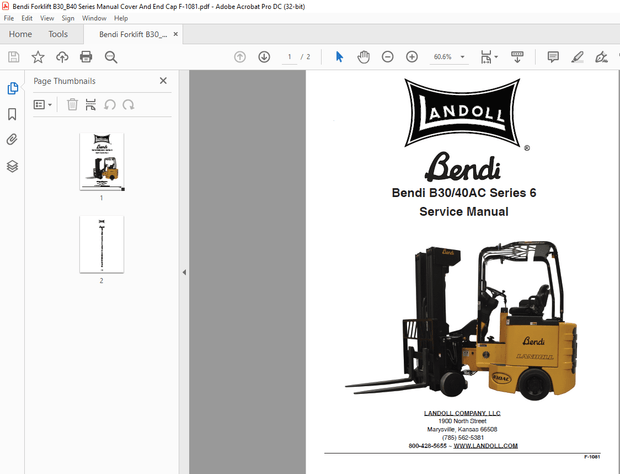Screen dimensions: 620x474
Task: Select the Bendi Forklift B30 document tab
Action: click(x=133, y=34)
